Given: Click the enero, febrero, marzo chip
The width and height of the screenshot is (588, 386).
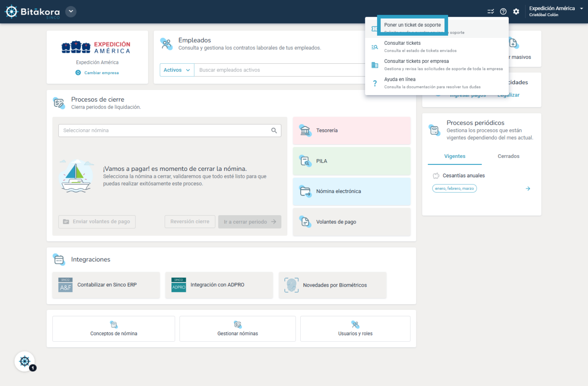Looking at the screenshot, I should (x=454, y=188).
